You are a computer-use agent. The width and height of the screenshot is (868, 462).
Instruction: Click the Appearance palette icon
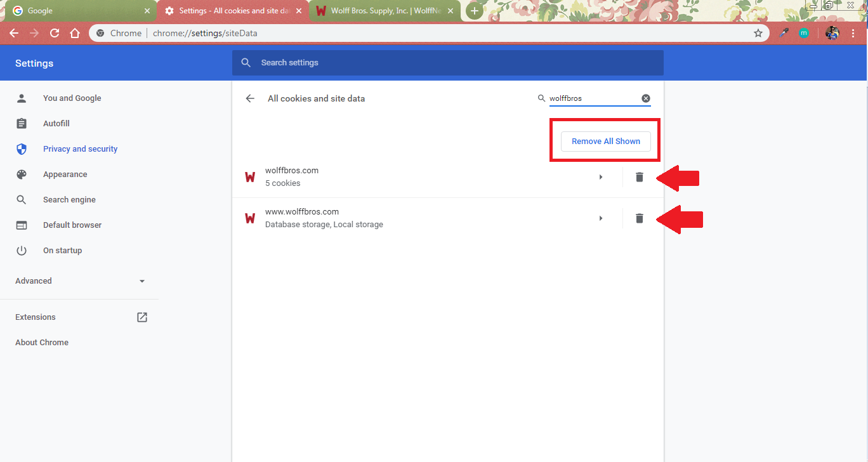click(22, 175)
